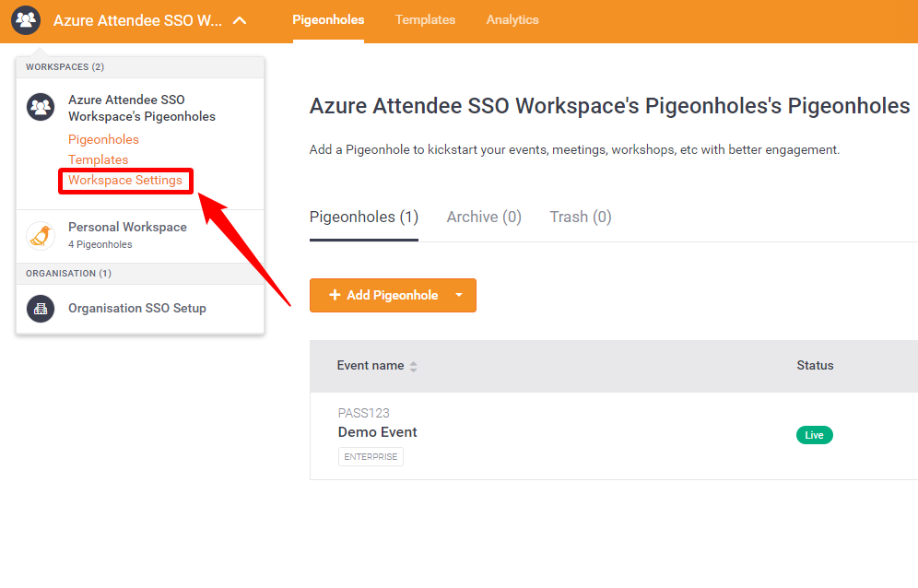This screenshot has width=918, height=588.
Task: Click the Personal Workspace bird icon
Action: point(41,236)
